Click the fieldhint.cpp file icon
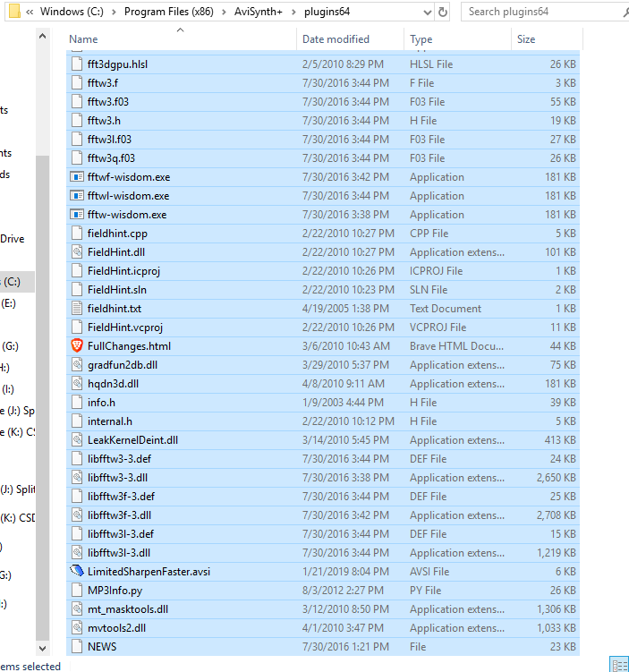 point(77,234)
